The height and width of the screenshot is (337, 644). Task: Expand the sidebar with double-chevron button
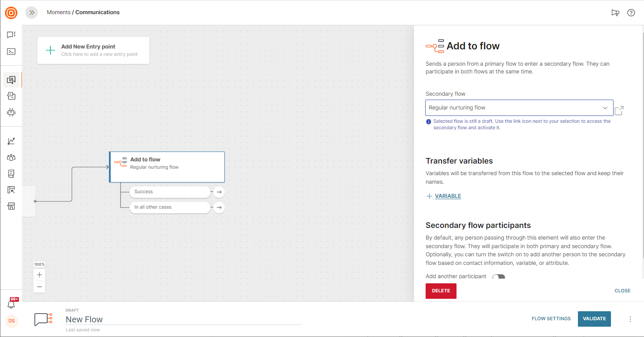(x=31, y=12)
